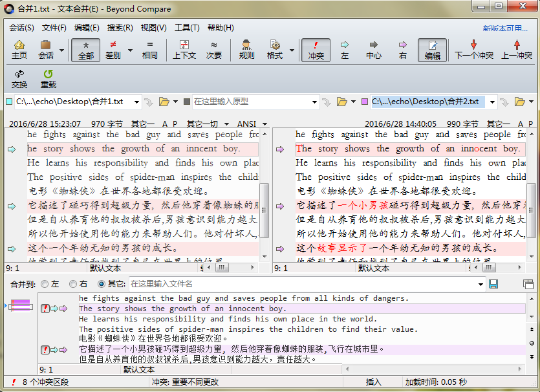This screenshot has width=540, height=392.
Task: Click the 中心 (center) merge icon
Action: tap(374, 50)
